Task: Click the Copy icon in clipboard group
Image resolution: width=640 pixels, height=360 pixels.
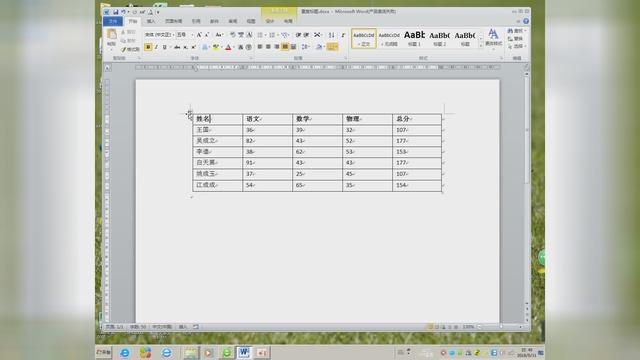Action: click(123, 41)
